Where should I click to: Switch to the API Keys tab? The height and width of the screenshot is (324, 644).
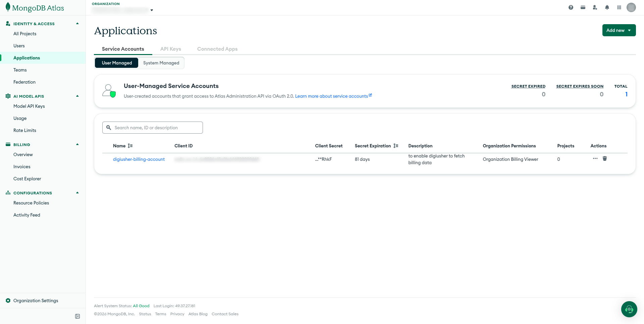click(171, 49)
